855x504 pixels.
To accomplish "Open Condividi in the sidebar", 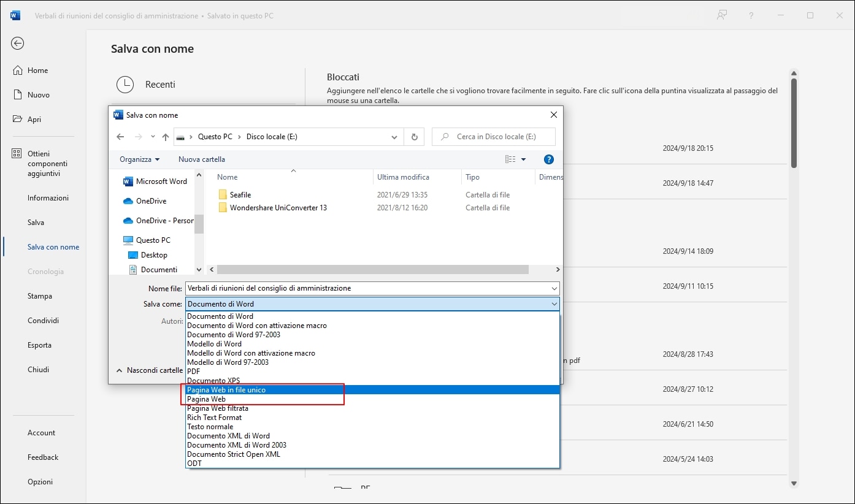I will tap(43, 321).
